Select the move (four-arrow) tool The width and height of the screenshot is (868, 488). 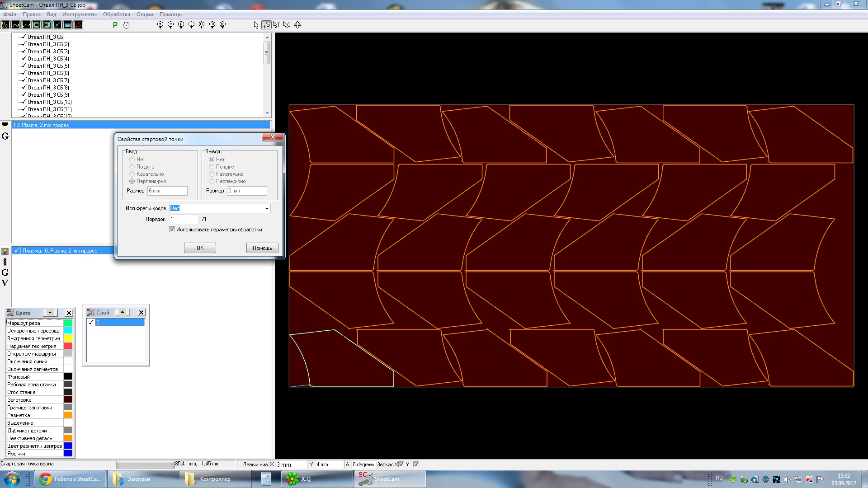point(297,25)
